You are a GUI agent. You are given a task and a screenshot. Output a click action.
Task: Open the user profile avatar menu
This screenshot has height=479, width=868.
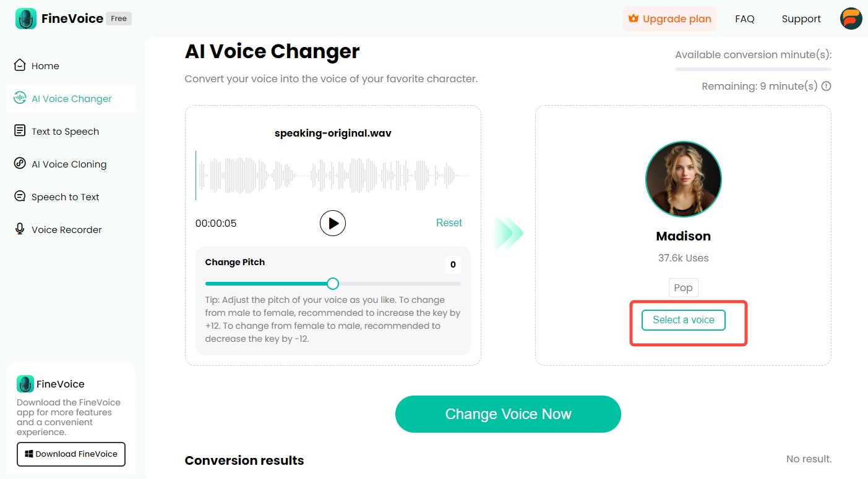click(x=851, y=19)
